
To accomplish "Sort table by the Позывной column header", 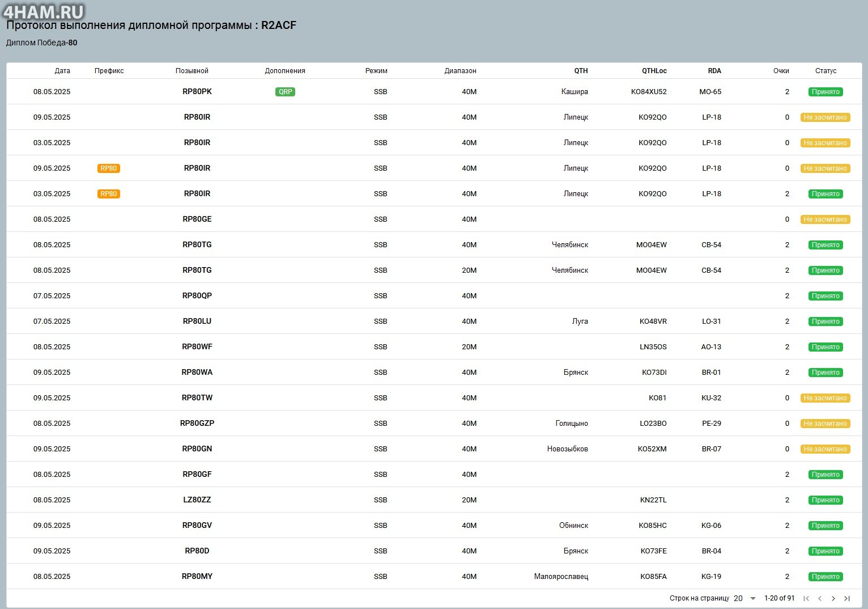I will pos(192,71).
